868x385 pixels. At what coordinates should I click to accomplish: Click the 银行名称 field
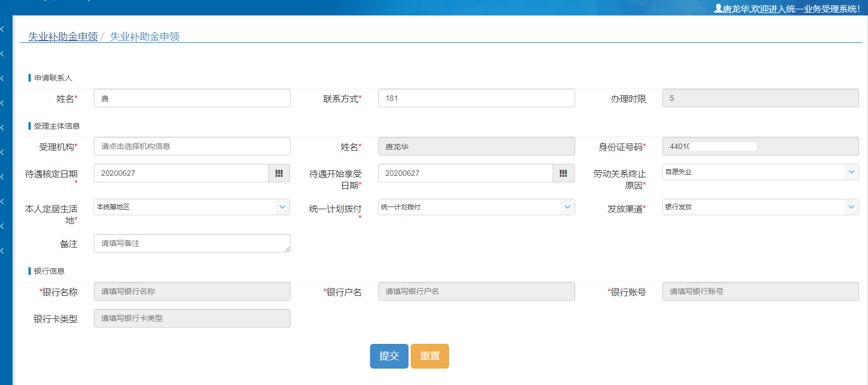pos(192,291)
